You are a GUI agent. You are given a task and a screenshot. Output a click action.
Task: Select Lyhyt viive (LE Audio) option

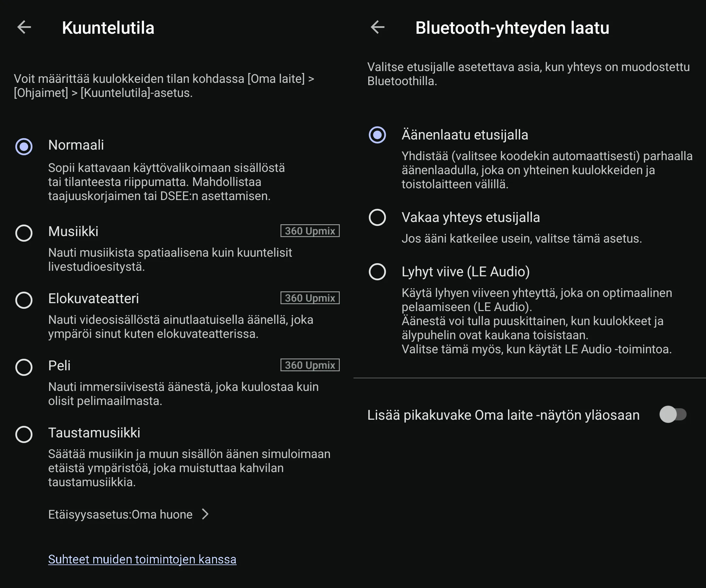click(x=377, y=272)
